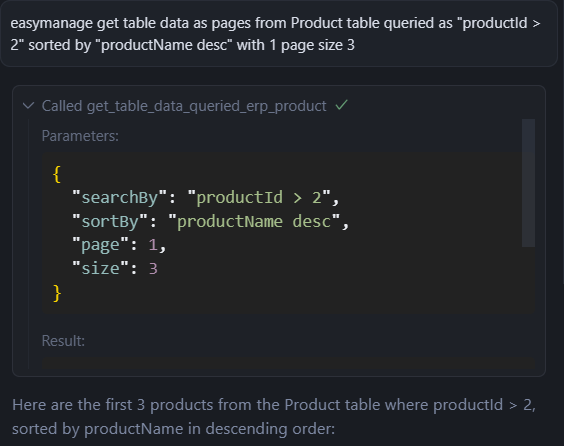Click the green success checkmark icon
Image resolution: width=564 pixels, height=446 pixels.
tap(341, 105)
